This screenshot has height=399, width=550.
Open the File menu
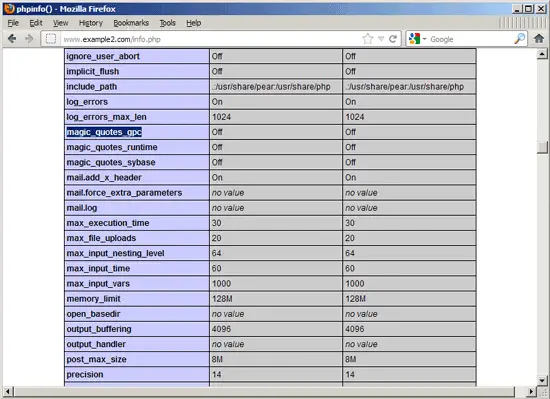tap(13, 23)
